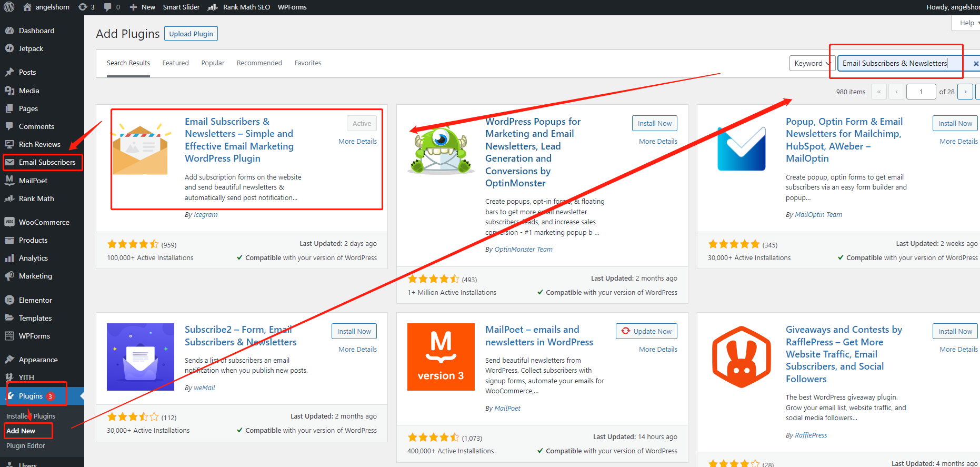Open the Email Subscribers plugin thumbnail
Viewport: 980px width, 467px height.
[x=141, y=149]
